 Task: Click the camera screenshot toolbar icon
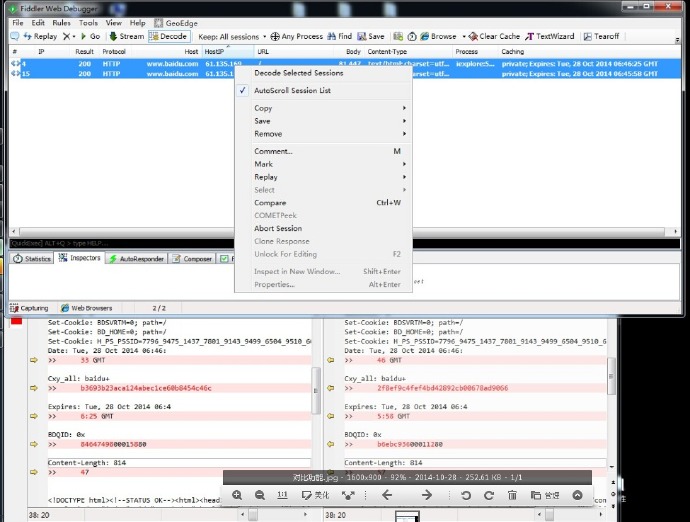pyautogui.click(x=398, y=37)
